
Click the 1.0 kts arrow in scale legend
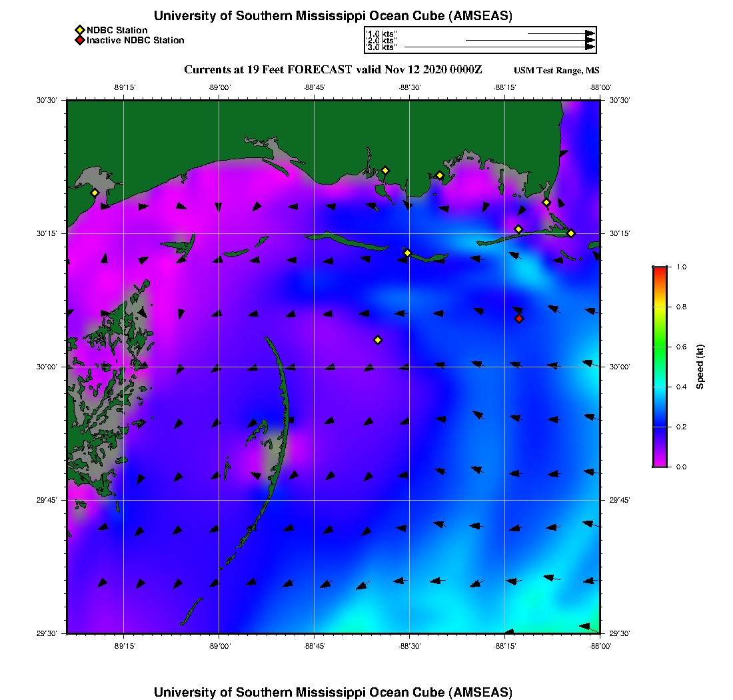(x=561, y=33)
